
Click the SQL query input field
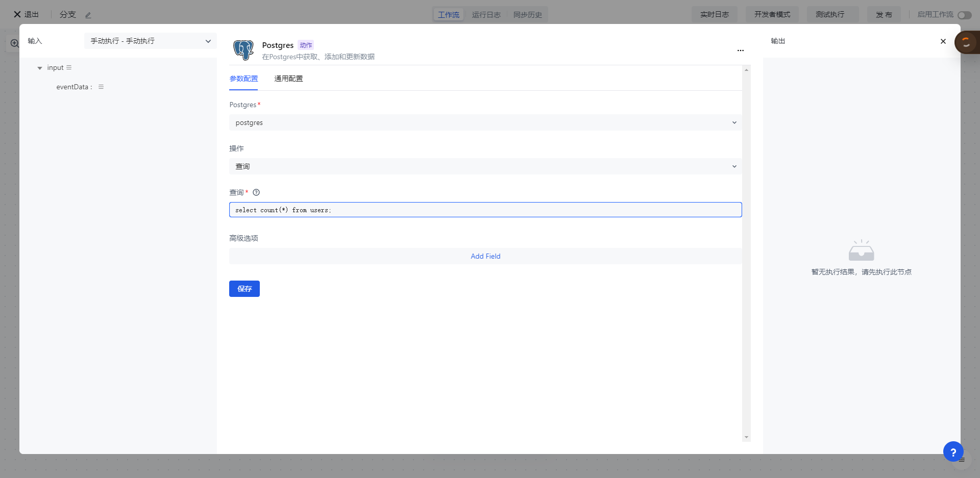485,210
